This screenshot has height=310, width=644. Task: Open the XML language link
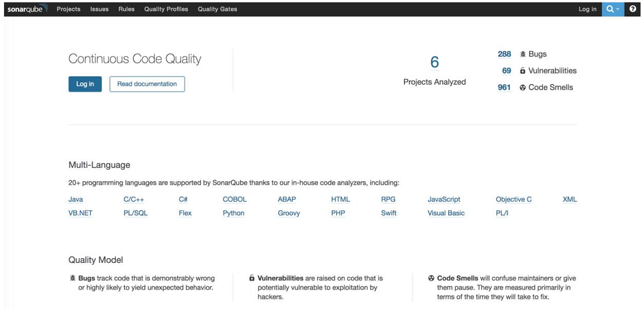(570, 200)
